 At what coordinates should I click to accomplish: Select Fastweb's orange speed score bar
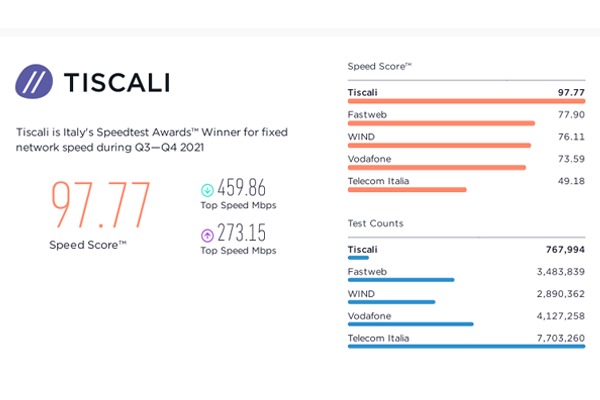pos(440,123)
